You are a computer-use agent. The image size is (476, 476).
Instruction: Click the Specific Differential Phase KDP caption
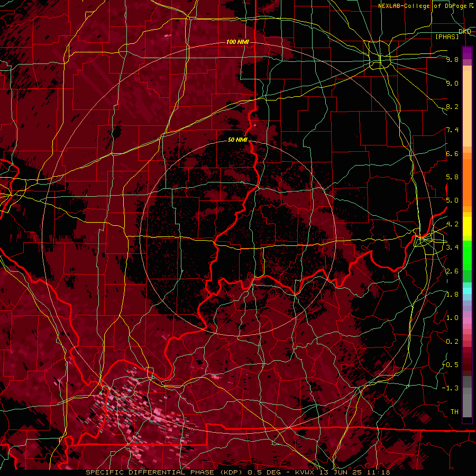[x=237, y=472]
